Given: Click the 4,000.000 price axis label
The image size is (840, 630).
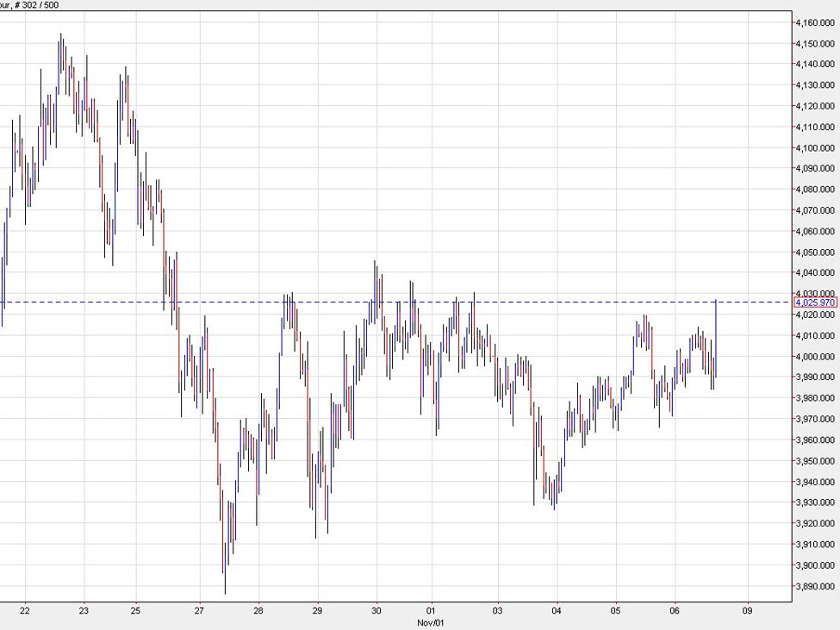Looking at the screenshot, I should (x=815, y=357).
